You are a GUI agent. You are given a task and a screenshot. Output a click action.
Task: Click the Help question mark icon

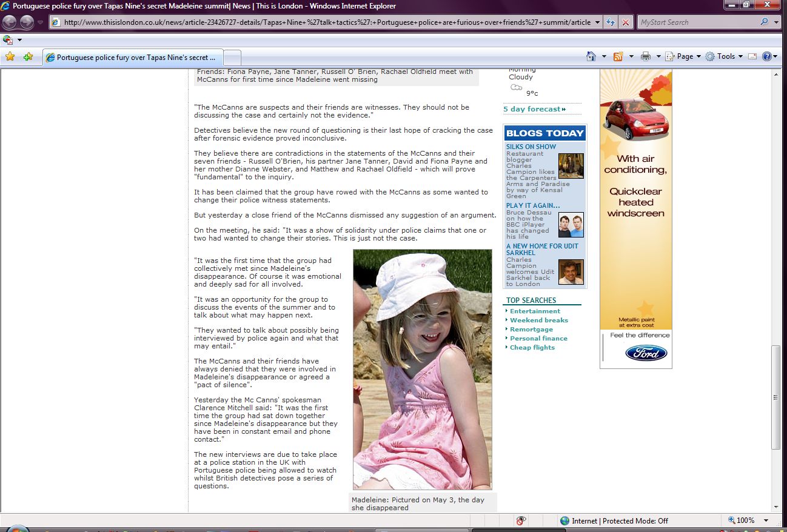click(x=767, y=56)
